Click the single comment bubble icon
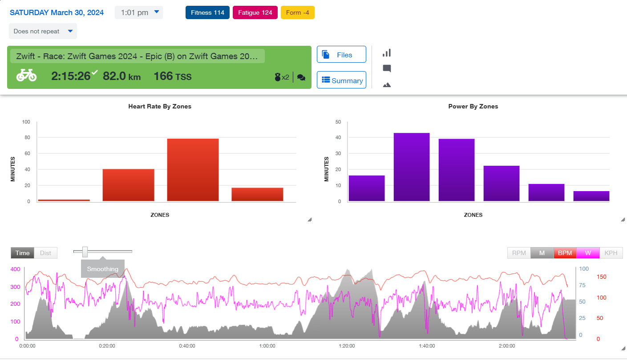This screenshot has width=627, height=364. [387, 68]
